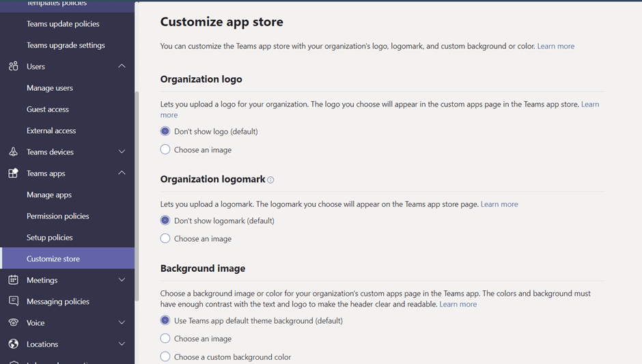
Task: Go to Manage users
Action: pos(50,88)
